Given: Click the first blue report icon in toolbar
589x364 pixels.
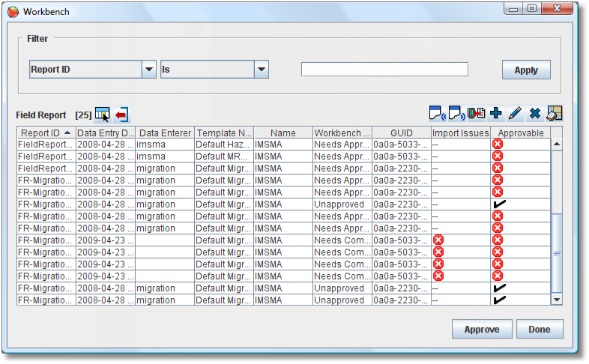Looking at the screenshot, I should tap(438, 113).
